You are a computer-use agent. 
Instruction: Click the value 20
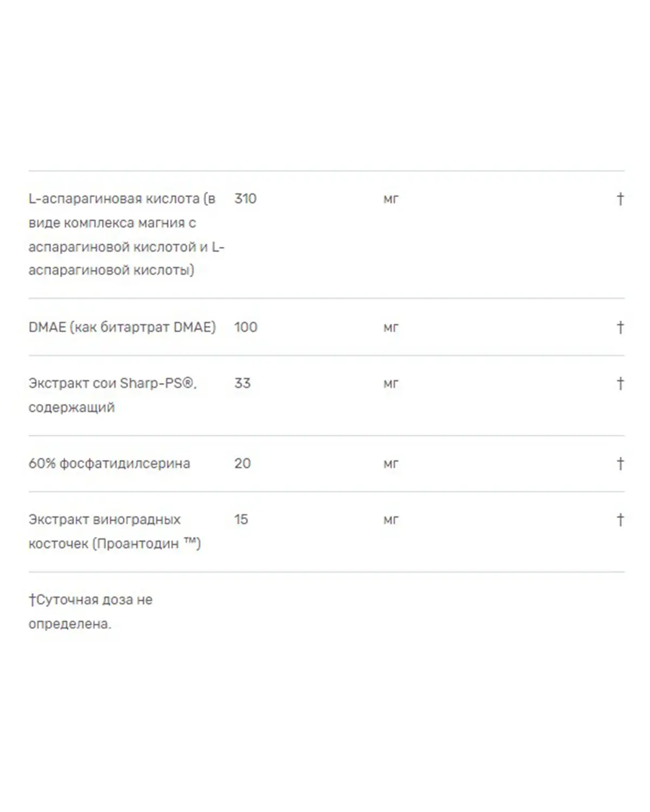tap(242, 463)
